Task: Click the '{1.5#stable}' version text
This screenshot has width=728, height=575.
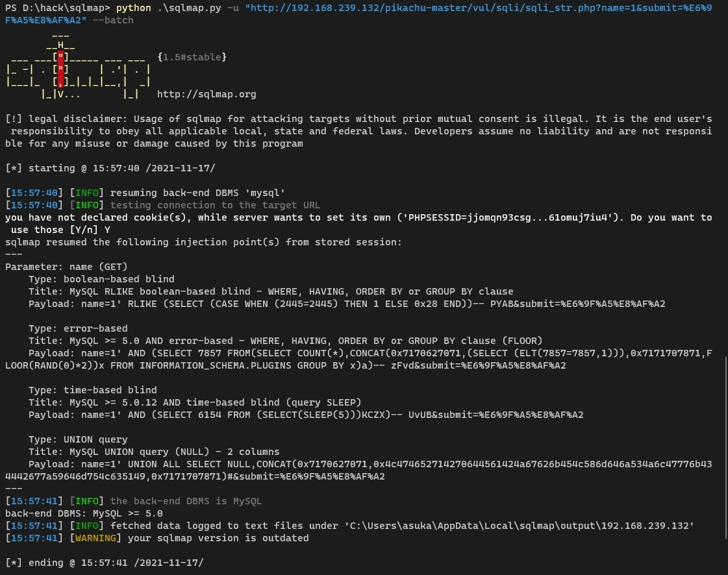Action: click(192, 57)
